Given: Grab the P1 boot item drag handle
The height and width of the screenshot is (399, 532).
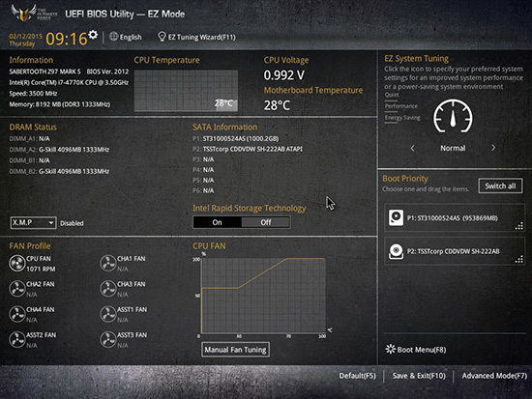Looking at the screenshot, I should [x=519, y=226].
